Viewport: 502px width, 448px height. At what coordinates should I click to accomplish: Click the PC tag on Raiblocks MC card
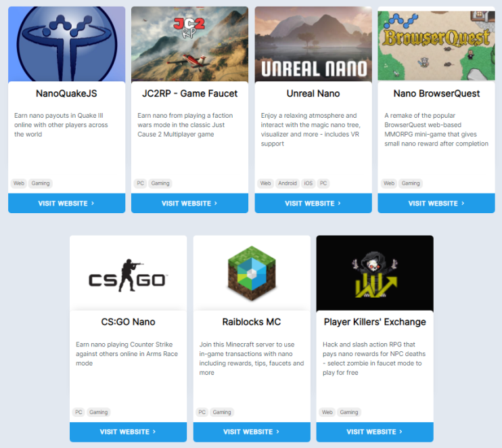pyautogui.click(x=202, y=412)
